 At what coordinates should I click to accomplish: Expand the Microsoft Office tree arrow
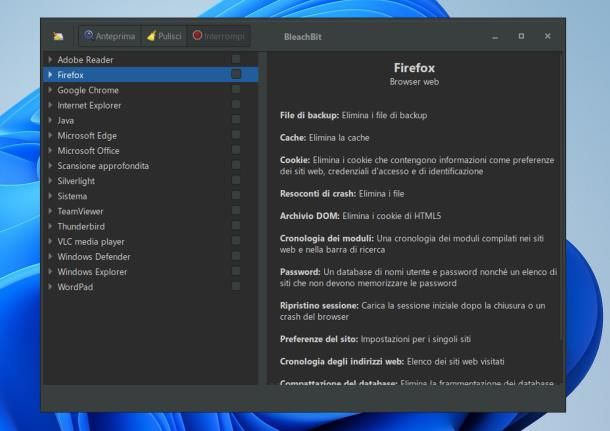[50, 151]
